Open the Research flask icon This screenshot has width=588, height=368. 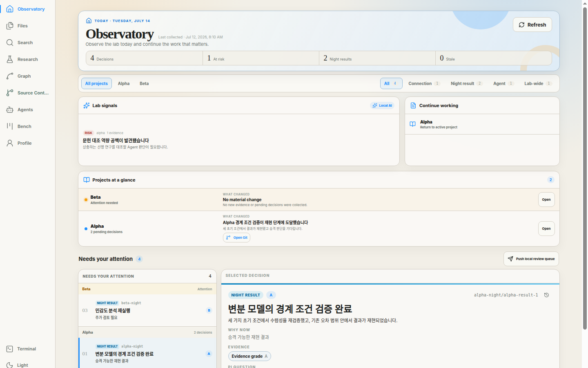10,59
